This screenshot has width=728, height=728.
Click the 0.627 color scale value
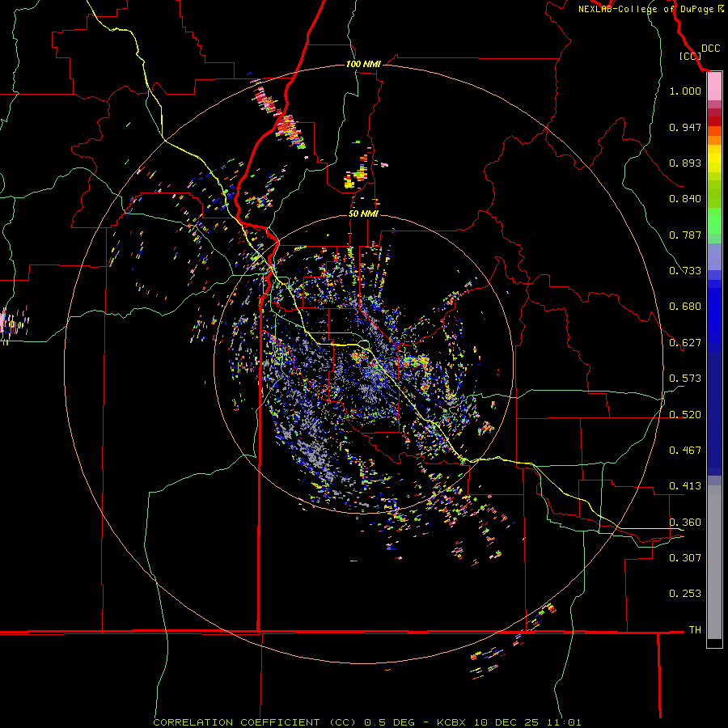coord(685,343)
